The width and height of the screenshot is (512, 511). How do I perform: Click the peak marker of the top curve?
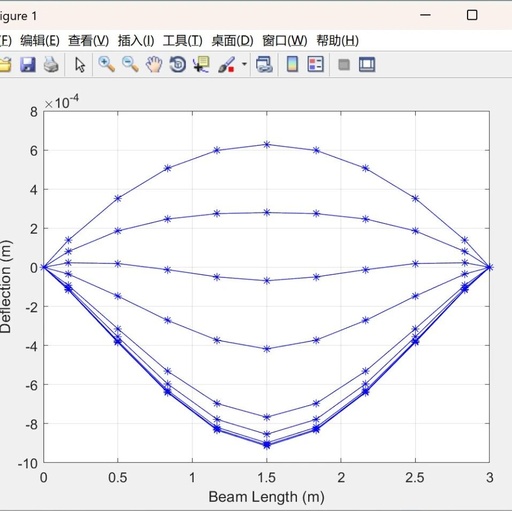click(267, 144)
